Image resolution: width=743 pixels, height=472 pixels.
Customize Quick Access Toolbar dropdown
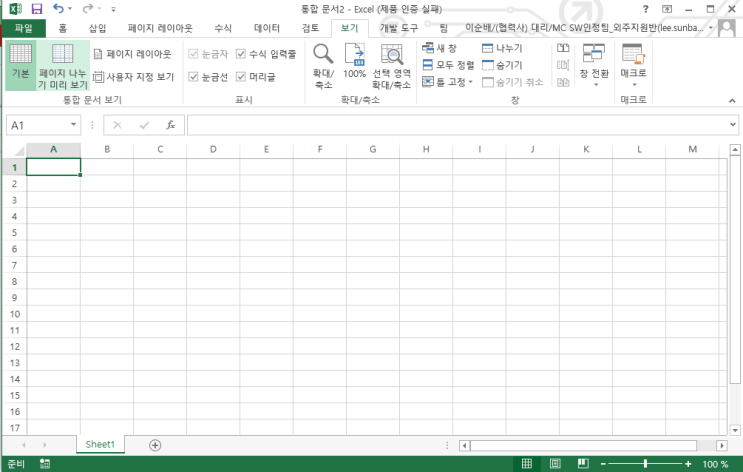click(x=113, y=9)
